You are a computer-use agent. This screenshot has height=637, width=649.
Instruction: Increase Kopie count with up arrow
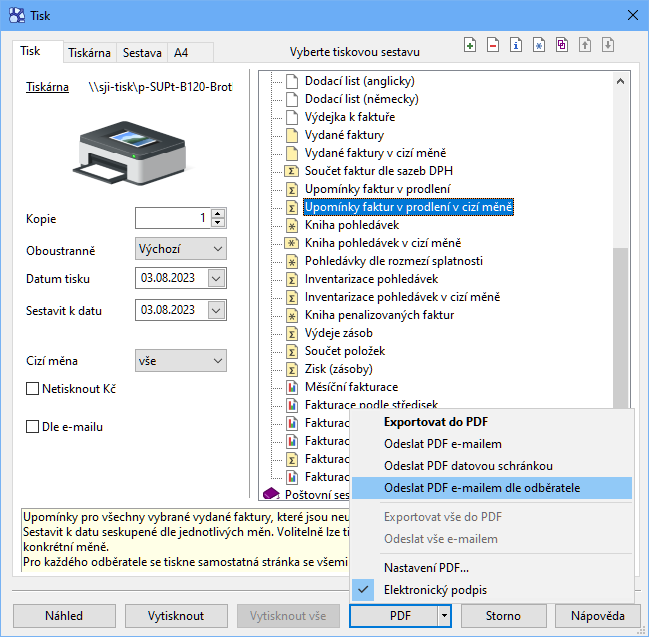[218, 213]
